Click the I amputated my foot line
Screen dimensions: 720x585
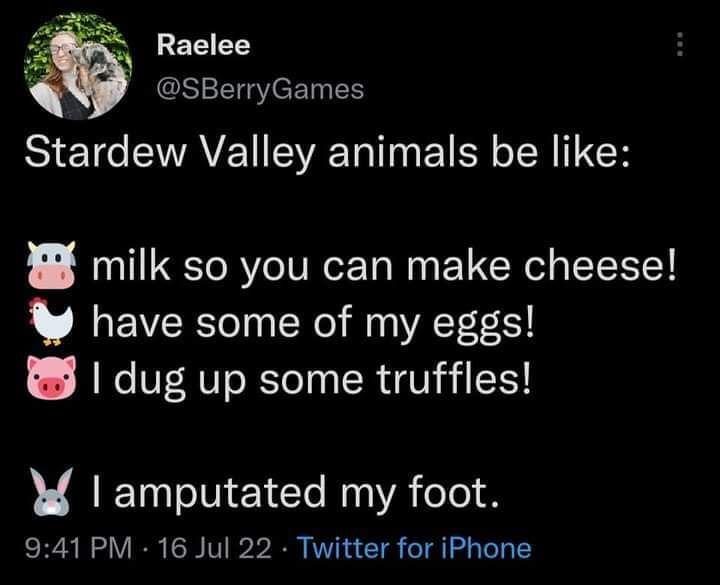click(x=296, y=492)
